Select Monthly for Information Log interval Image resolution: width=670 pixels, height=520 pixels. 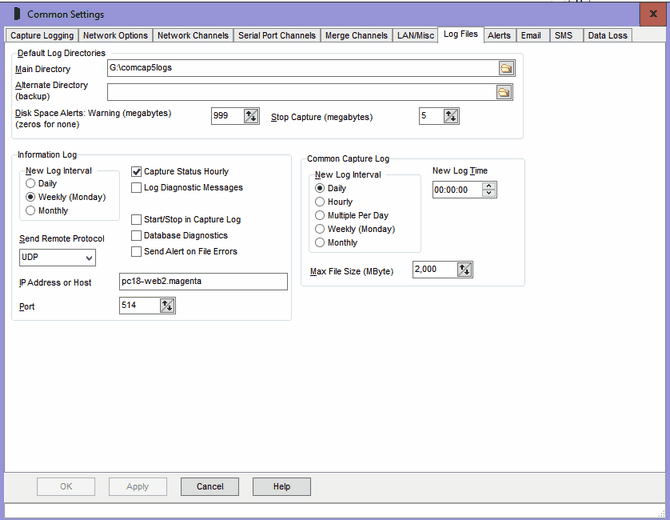(30, 211)
